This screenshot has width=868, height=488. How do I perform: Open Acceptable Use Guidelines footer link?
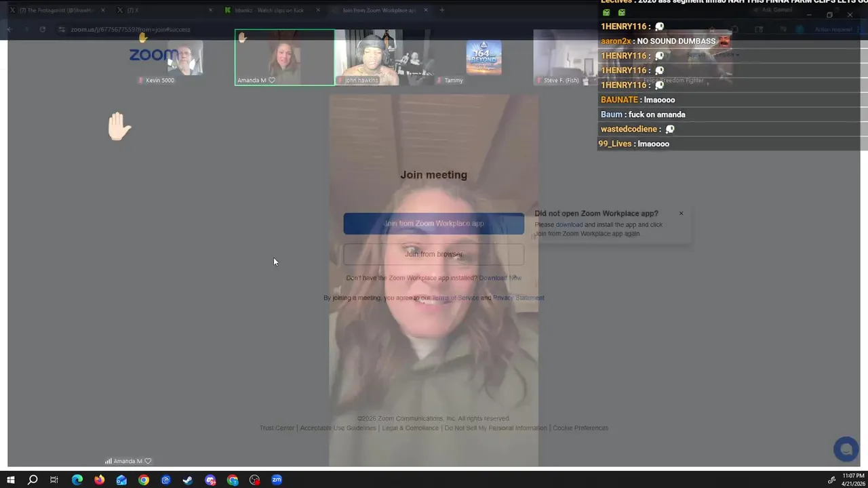(338, 428)
